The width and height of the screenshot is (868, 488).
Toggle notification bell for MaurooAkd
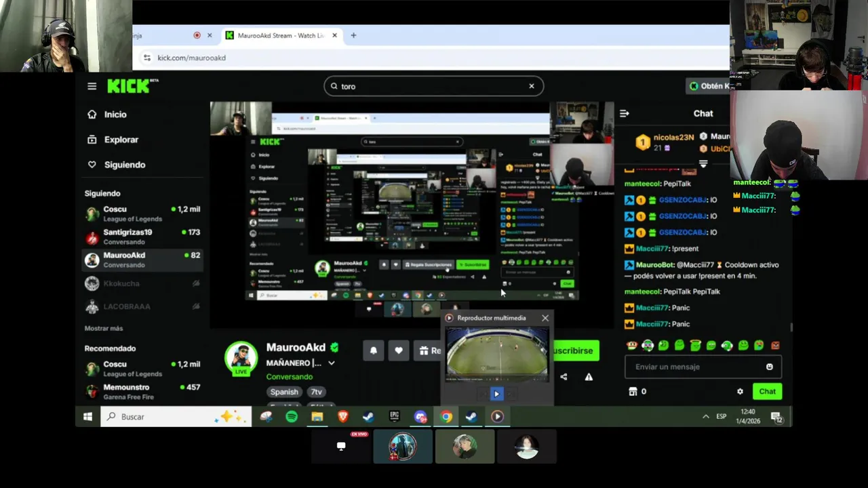click(373, 350)
